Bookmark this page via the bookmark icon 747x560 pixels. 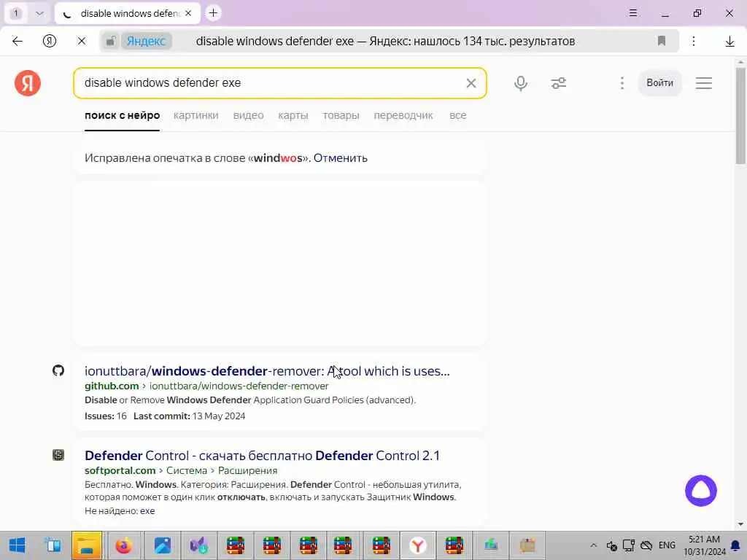661,41
